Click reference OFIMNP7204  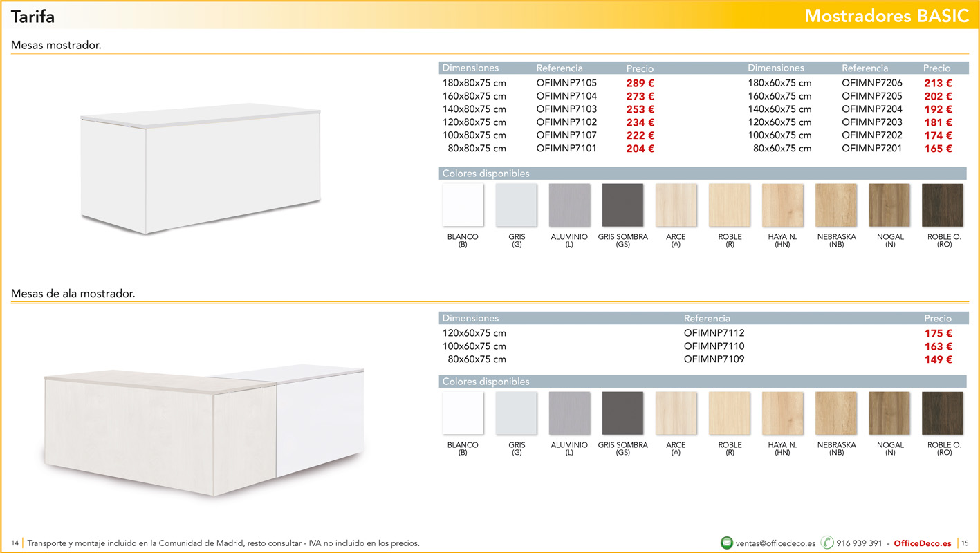tap(872, 109)
